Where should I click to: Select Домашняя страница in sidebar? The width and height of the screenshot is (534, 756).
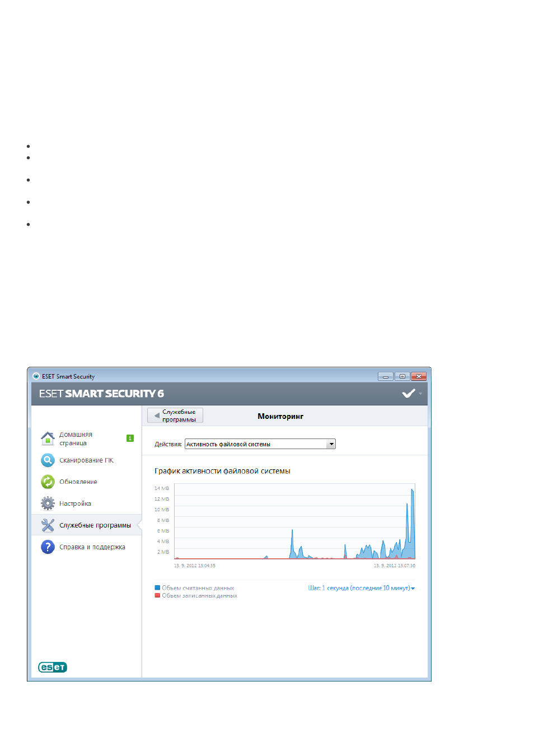pyautogui.click(x=76, y=438)
